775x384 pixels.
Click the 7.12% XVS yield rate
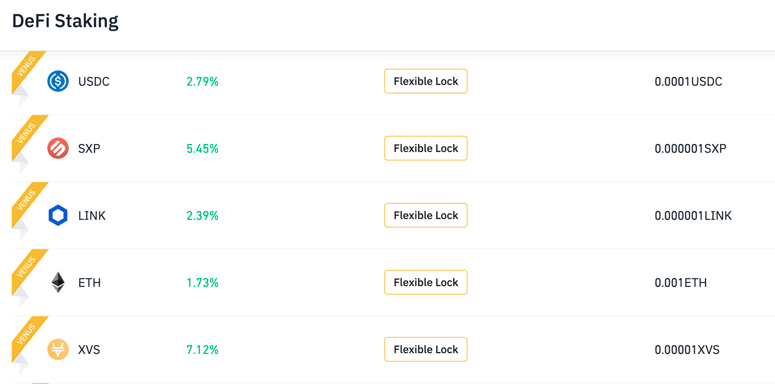click(x=202, y=350)
